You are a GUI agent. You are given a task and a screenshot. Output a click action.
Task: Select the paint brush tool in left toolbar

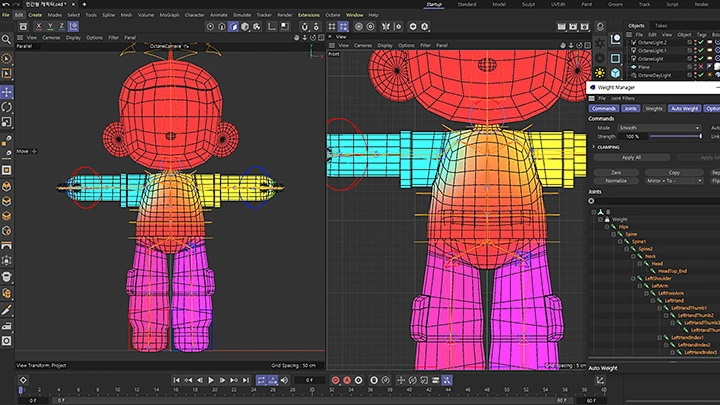click(x=6, y=311)
